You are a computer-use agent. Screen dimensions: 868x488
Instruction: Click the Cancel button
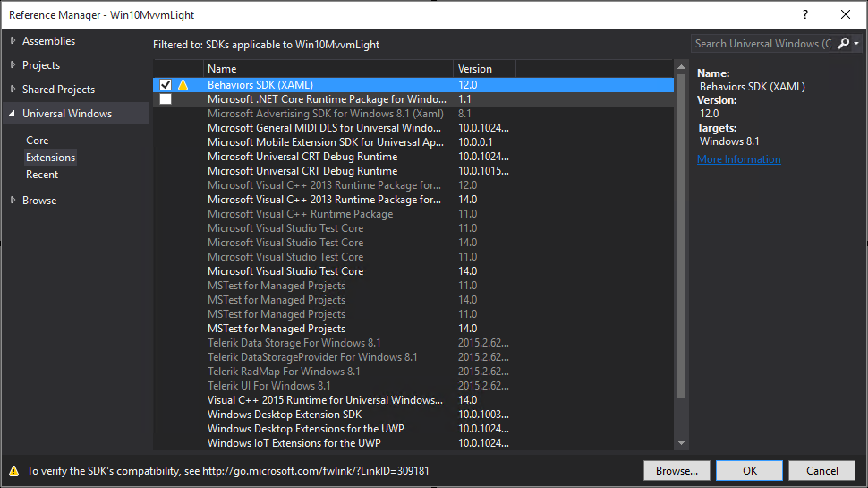[x=822, y=471]
